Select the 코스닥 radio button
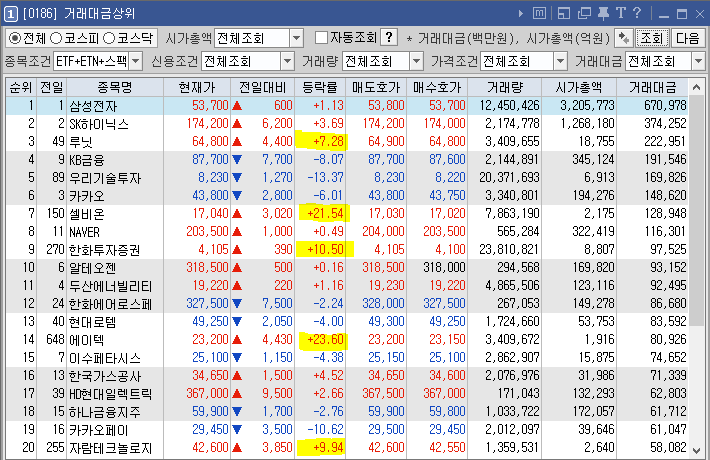Viewport: 710px width, 460px height. point(128,38)
